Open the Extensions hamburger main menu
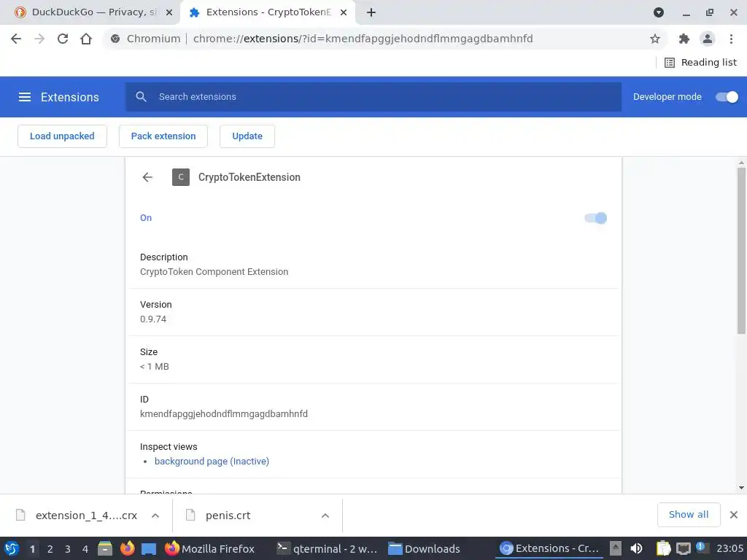The width and height of the screenshot is (747, 560). coord(25,97)
